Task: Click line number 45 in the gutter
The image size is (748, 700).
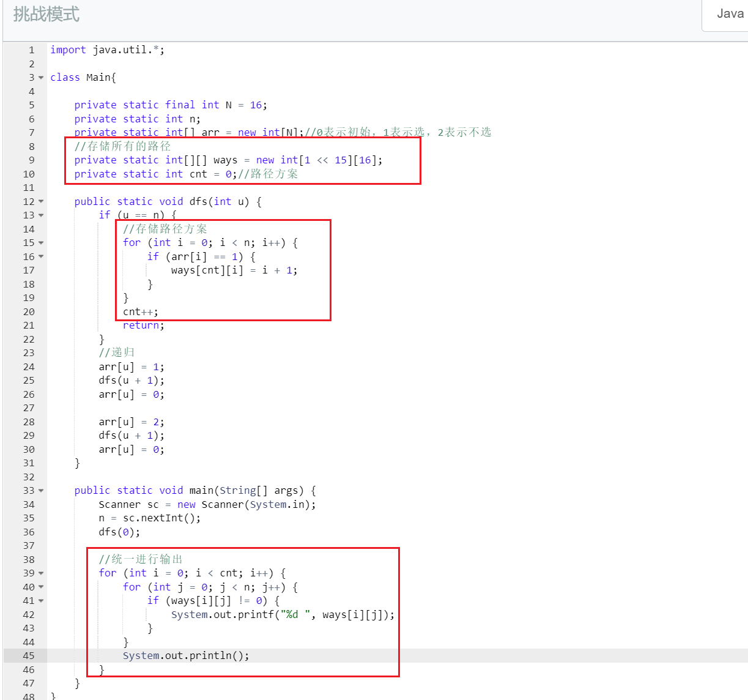Action: coord(29,656)
